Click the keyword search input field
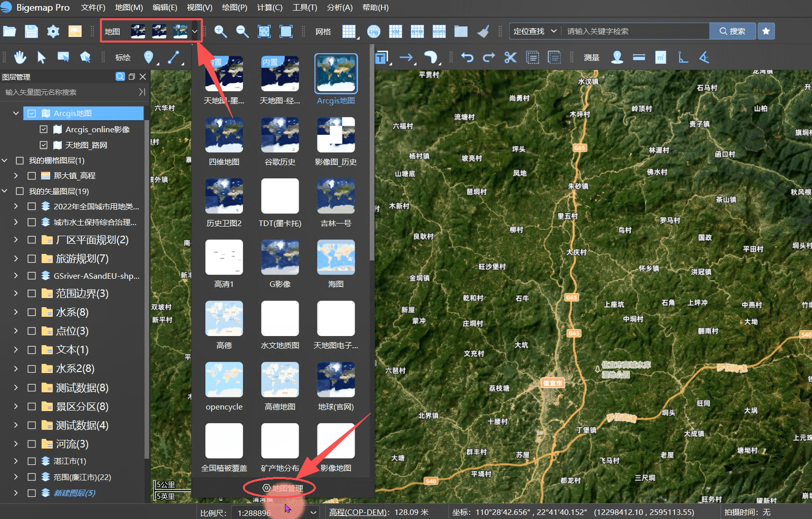 coord(636,31)
